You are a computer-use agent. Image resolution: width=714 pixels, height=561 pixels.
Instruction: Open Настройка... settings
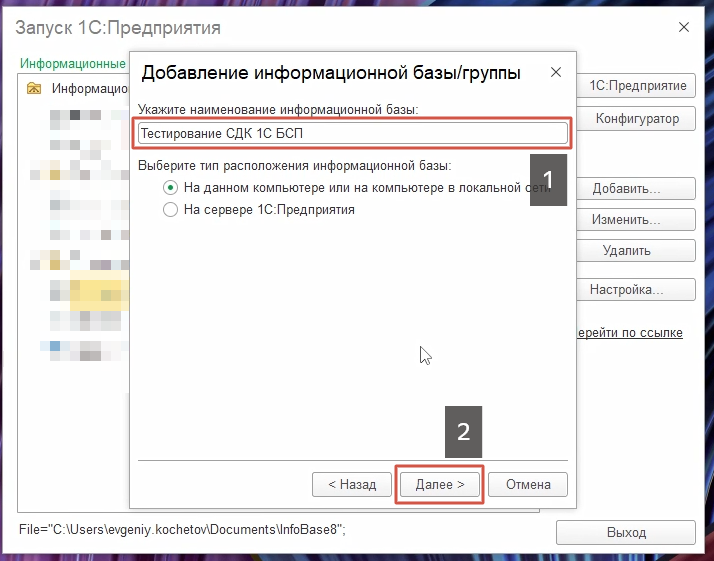coord(626,290)
